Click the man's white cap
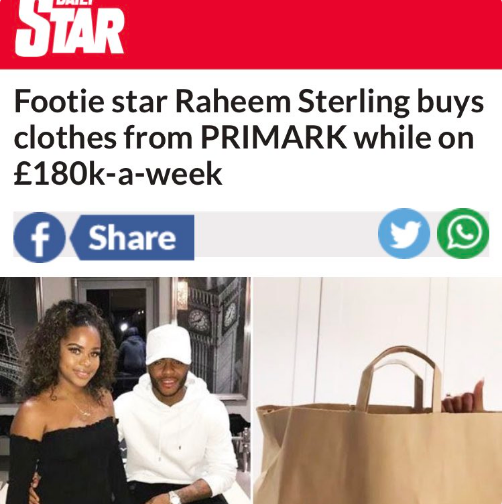This screenshot has width=502, height=504. pyautogui.click(x=168, y=345)
